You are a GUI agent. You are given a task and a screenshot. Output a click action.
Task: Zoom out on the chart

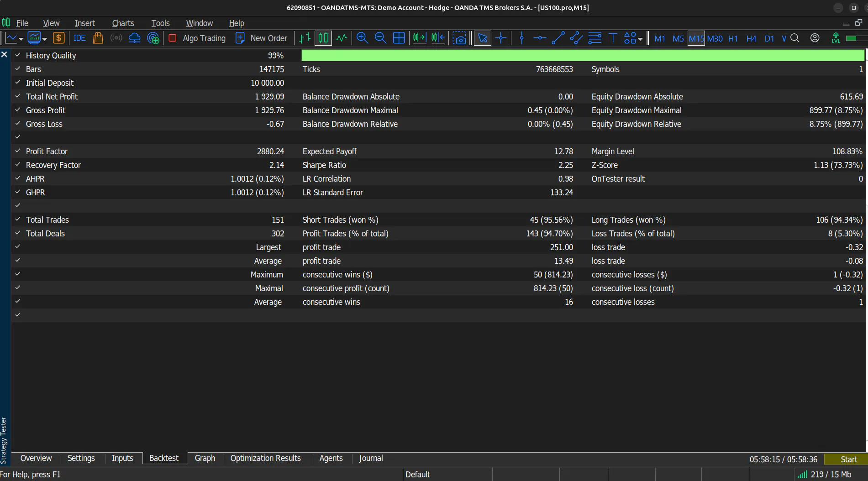pyautogui.click(x=380, y=38)
